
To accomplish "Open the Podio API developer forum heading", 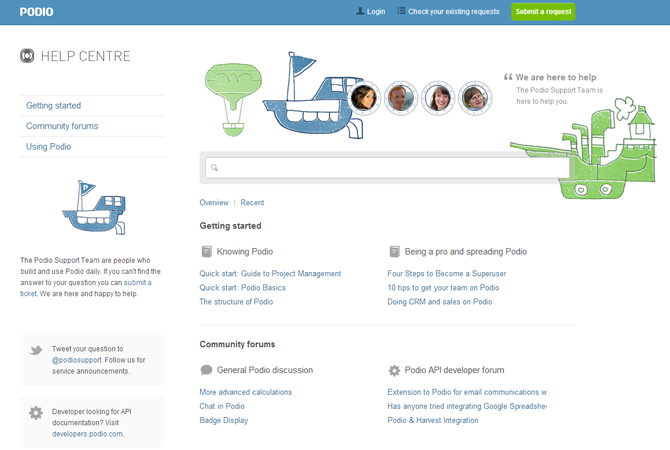I will coord(454,370).
